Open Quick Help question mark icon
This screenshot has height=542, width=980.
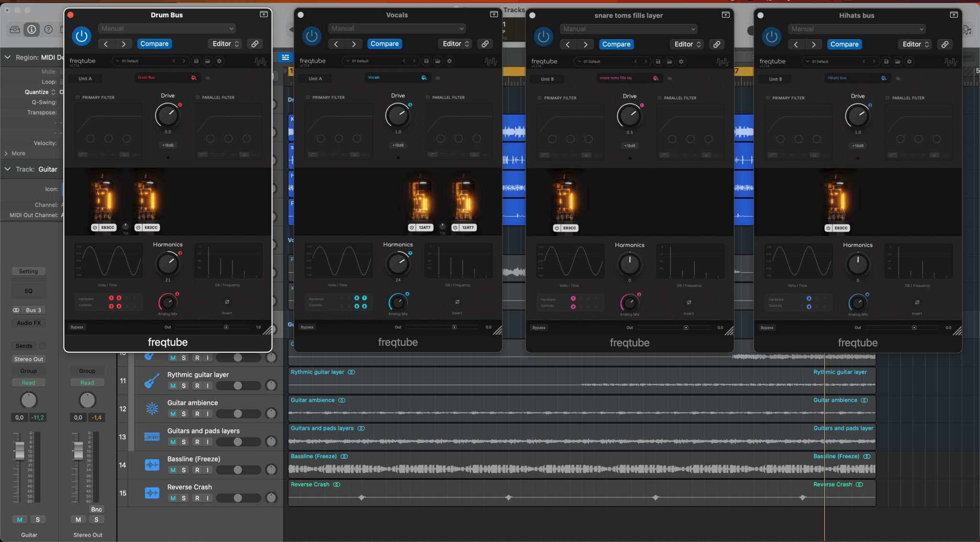(48, 30)
